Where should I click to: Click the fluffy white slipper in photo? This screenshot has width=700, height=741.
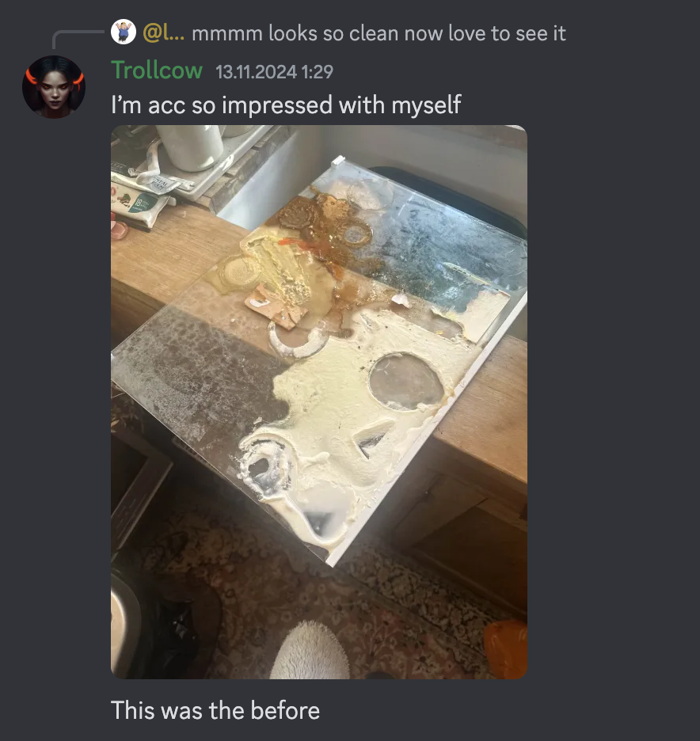click(x=310, y=652)
